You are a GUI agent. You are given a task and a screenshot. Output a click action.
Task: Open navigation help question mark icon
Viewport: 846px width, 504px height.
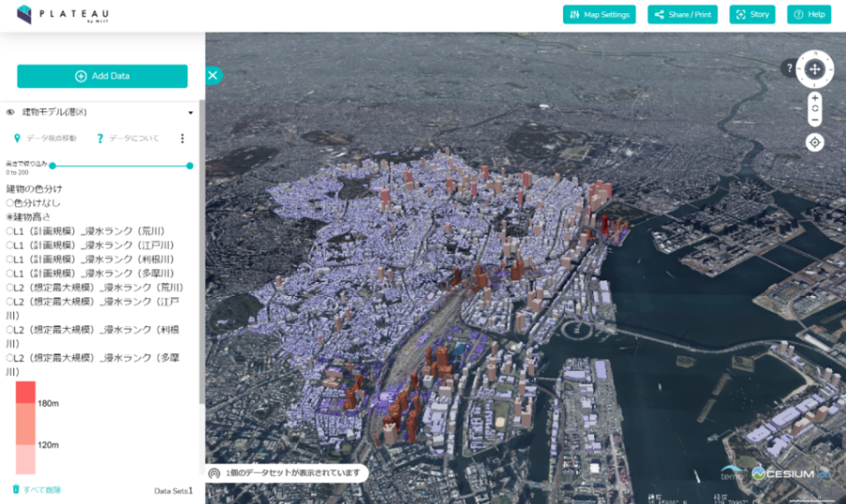(x=789, y=68)
